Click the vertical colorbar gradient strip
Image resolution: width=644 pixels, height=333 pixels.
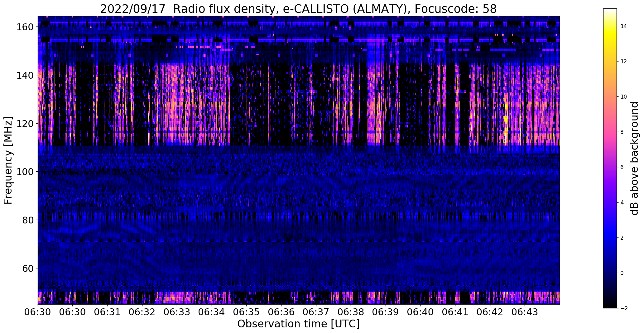click(610, 158)
